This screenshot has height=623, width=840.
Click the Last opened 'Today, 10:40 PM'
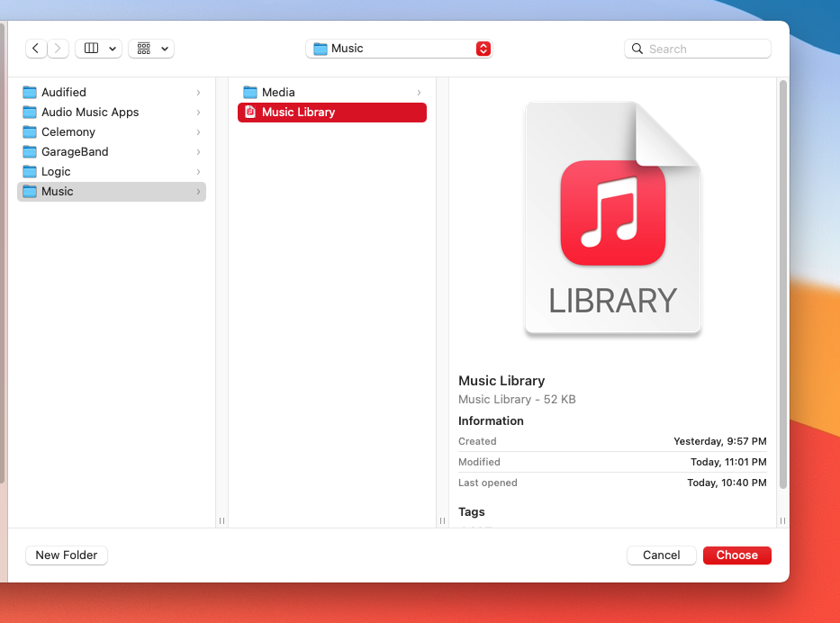pyautogui.click(x=727, y=483)
